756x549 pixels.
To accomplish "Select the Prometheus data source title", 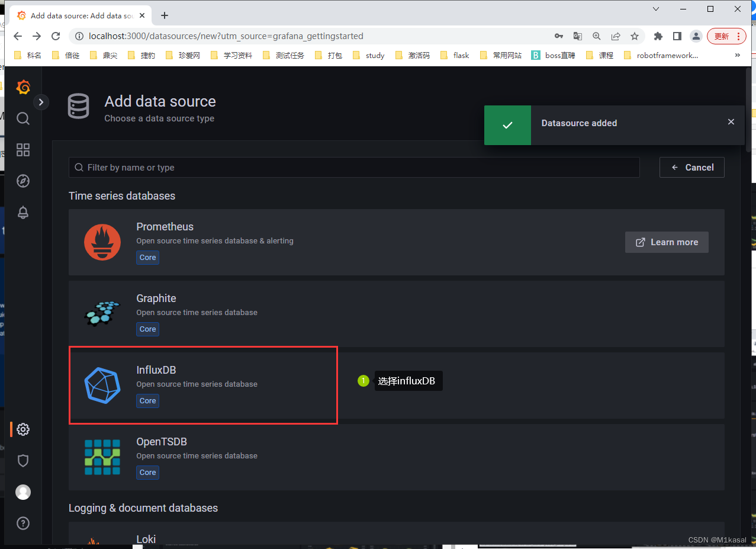I will click(x=165, y=227).
